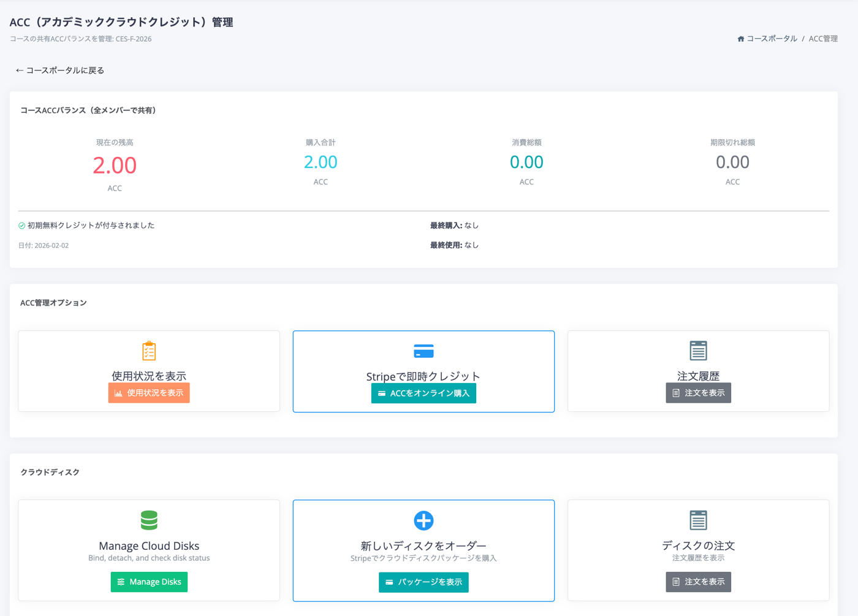Click the Manage Cloud Disks heading

coord(149,546)
